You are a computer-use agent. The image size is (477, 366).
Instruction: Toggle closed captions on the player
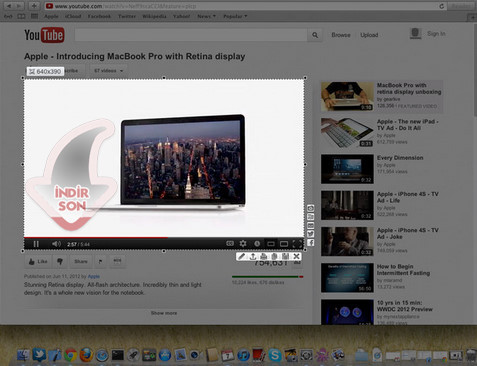point(230,244)
